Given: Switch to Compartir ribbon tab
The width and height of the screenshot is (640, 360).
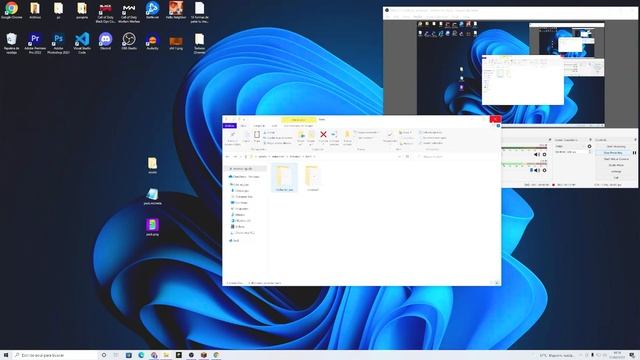Looking at the screenshot, I should pos(259,126).
